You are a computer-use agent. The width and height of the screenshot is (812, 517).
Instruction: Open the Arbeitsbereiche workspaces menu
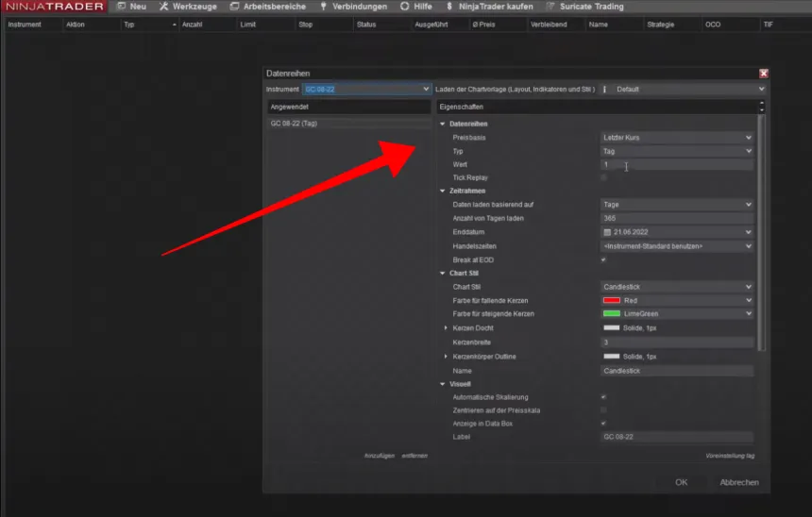tap(267, 7)
